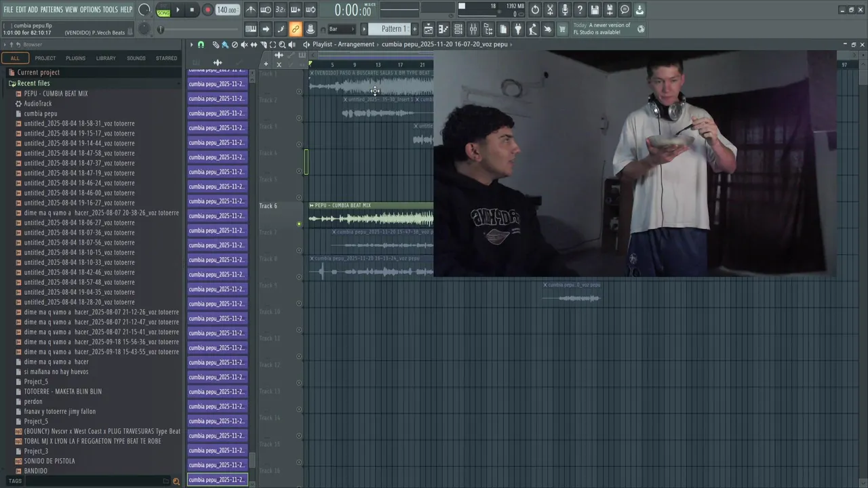Open 'SONIDO DE PISTOLA' recent file

pos(50,461)
